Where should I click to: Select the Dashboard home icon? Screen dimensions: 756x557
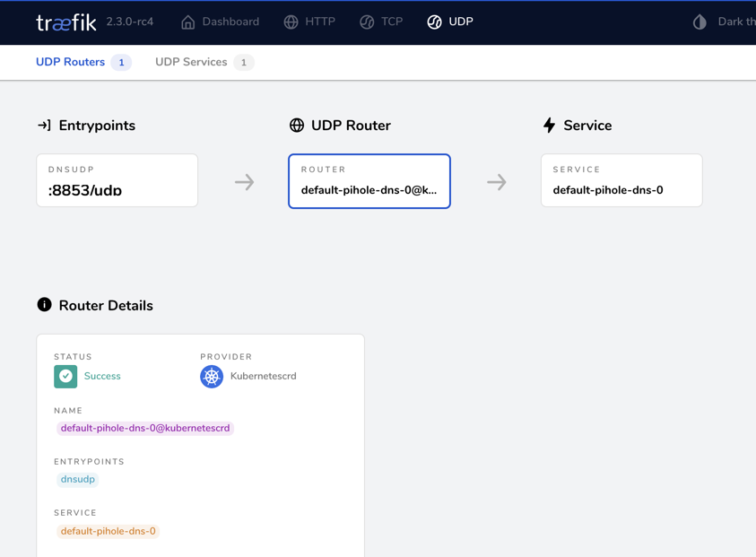tap(187, 21)
